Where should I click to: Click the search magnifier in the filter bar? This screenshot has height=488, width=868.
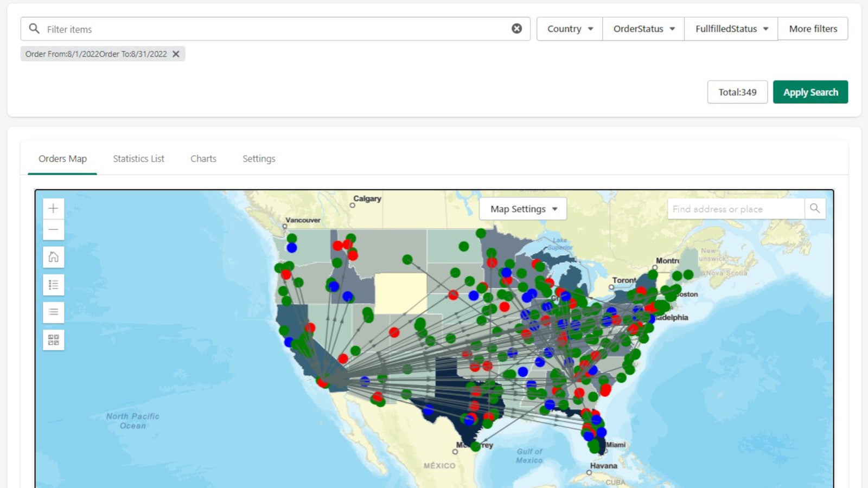click(x=34, y=28)
